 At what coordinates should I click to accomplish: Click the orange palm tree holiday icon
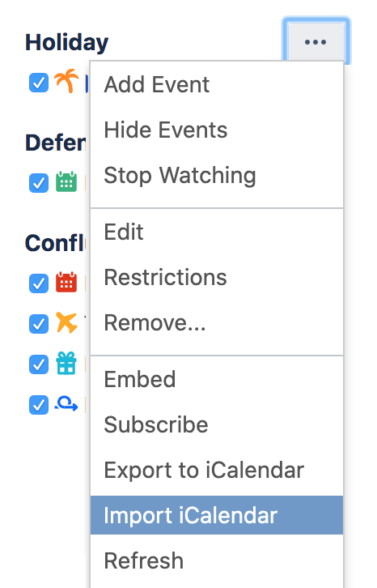pyautogui.click(x=66, y=81)
